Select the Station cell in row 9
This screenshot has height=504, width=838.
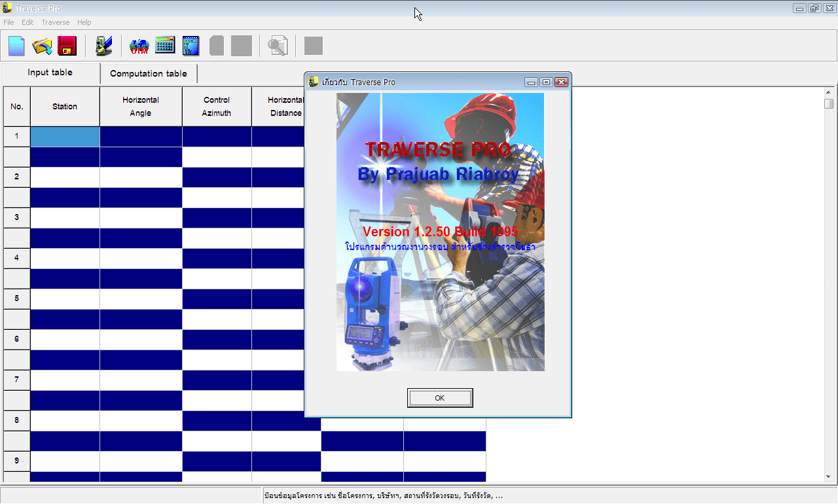[x=65, y=461]
